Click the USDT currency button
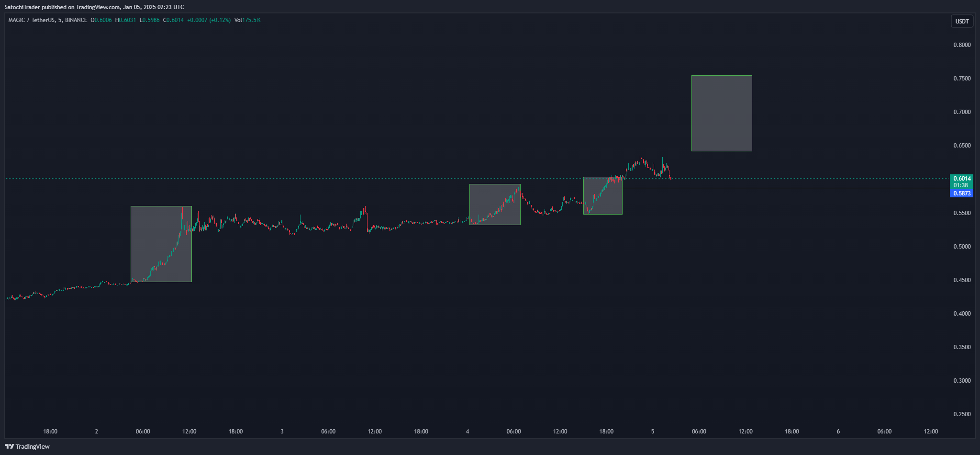Screen dimensions: 980x455 coord(962,21)
